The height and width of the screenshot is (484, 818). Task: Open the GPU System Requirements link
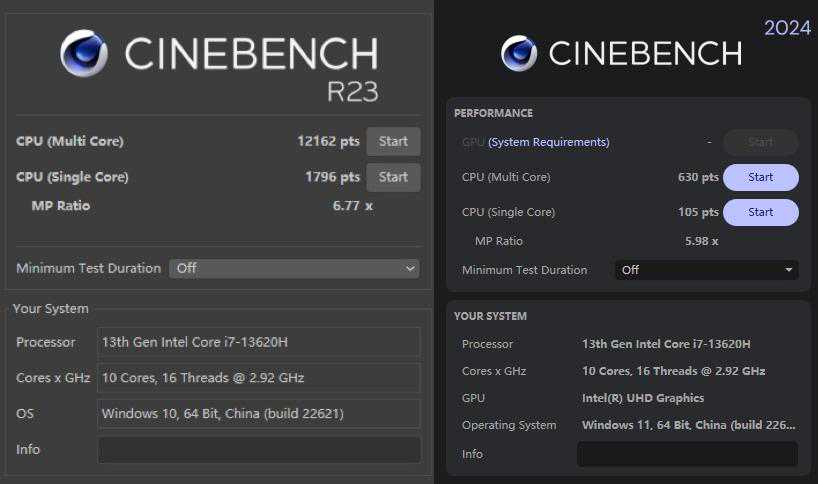click(x=548, y=142)
